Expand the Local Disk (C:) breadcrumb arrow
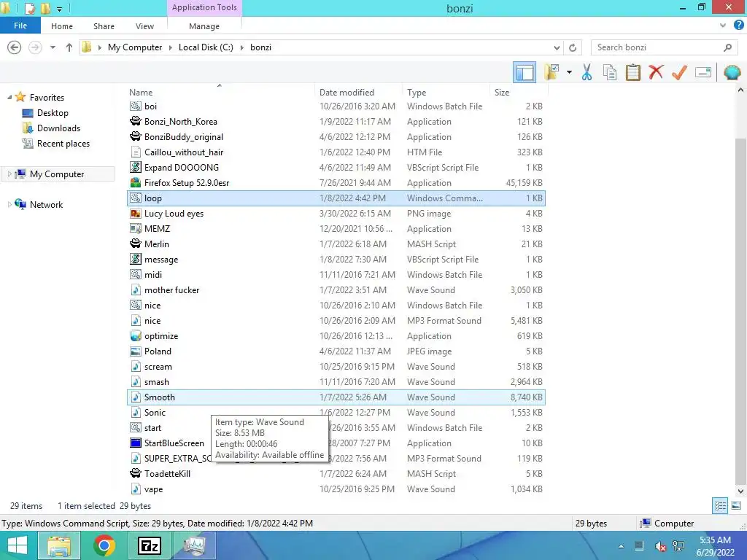 pos(241,47)
